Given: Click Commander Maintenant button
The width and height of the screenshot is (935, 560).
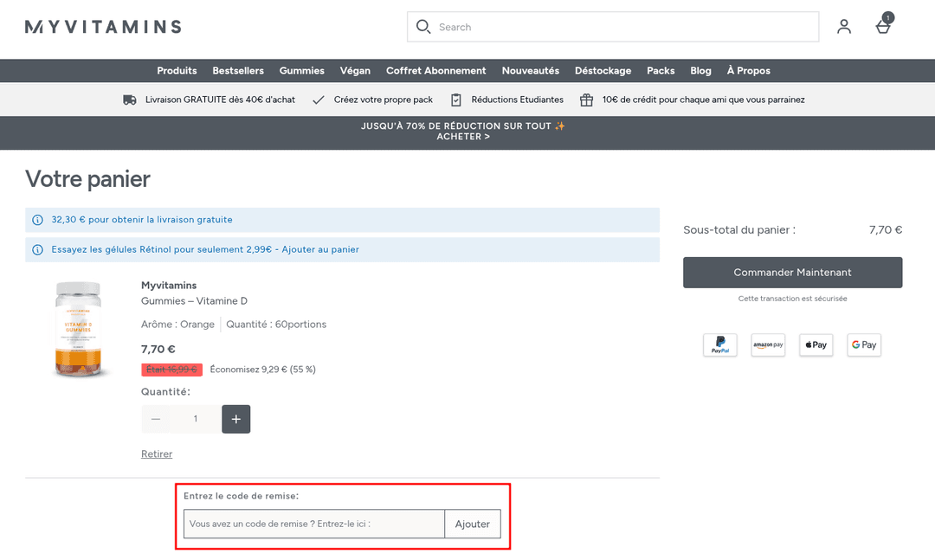Looking at the screenshot, I should coord(792,273).
